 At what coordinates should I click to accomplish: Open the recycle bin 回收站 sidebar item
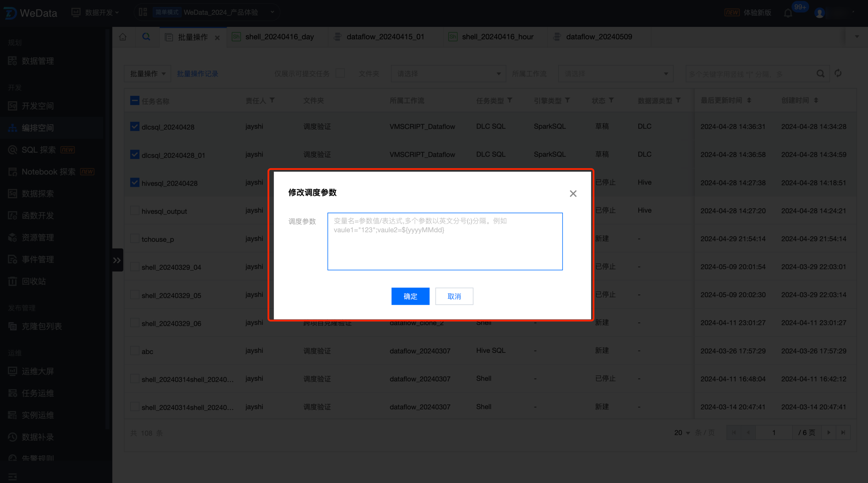[x=34, y=281]
